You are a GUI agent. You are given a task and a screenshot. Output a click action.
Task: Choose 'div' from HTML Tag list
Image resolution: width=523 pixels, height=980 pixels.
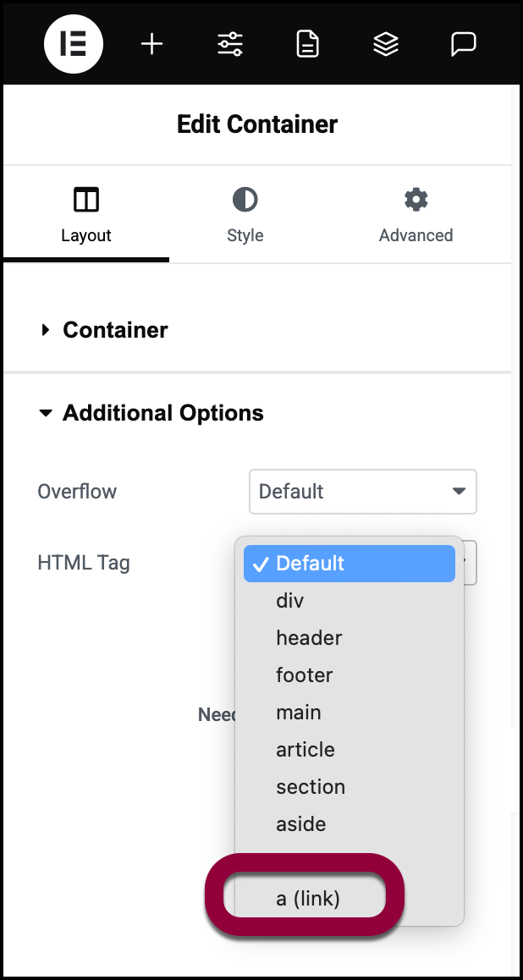coord(290,601)
